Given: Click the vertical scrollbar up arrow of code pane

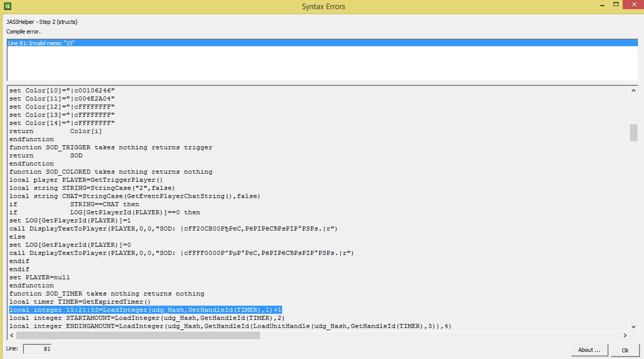Looking at the screenshot, I should pos(633,90).
